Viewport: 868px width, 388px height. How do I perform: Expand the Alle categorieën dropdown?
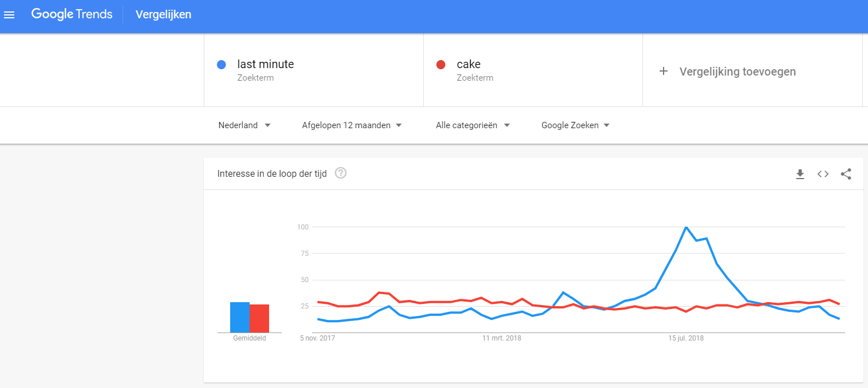pyautogui.click(x=473, y=125)
